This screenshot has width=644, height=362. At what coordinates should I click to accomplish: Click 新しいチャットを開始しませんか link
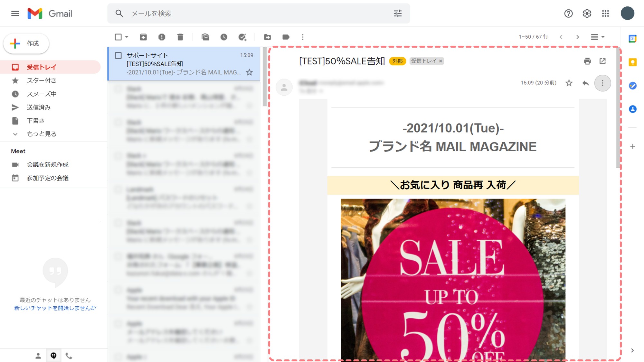point(55,308)
